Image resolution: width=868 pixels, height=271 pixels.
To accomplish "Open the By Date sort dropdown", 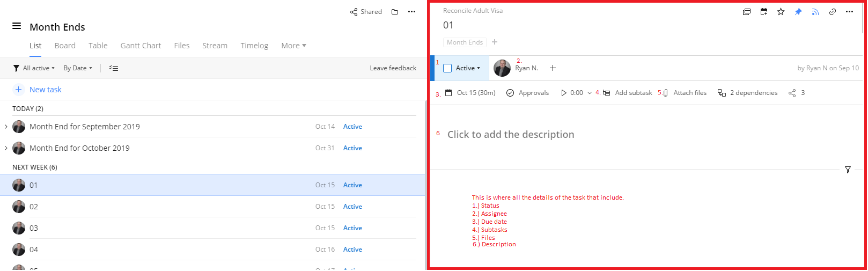I will click(x=78, y=68).
